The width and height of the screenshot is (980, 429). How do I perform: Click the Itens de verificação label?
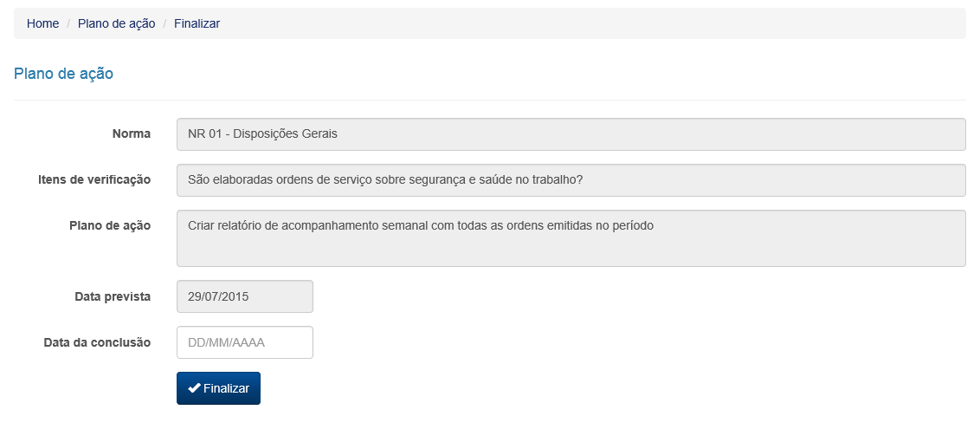(94, 179)
